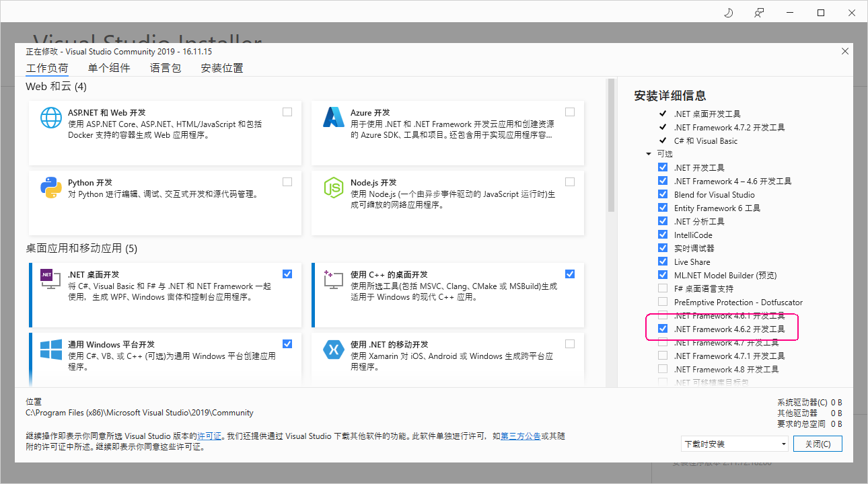Uncheck the ML.NET Model Builder (预览) checkbox
Viewport: 868px width, 484px height.
click(663, 275)
